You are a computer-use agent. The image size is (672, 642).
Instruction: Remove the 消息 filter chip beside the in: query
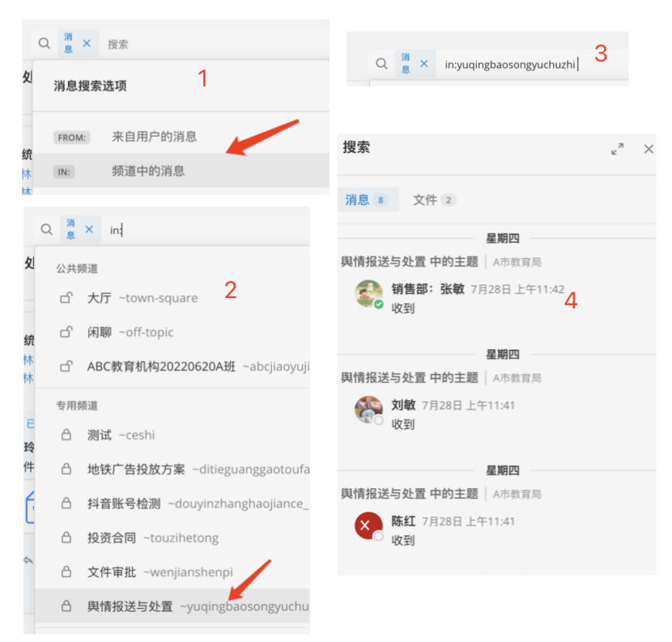coord(89,229)
